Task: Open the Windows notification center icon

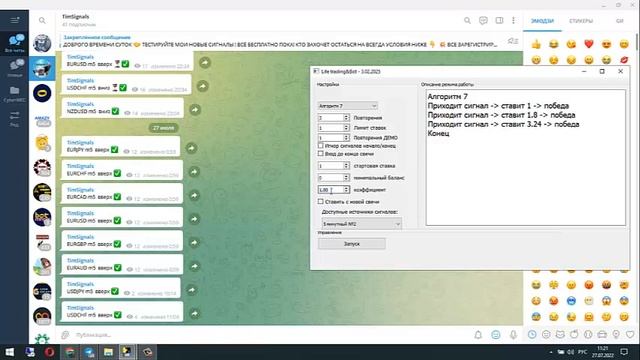Action: click(x=624, y=352)
